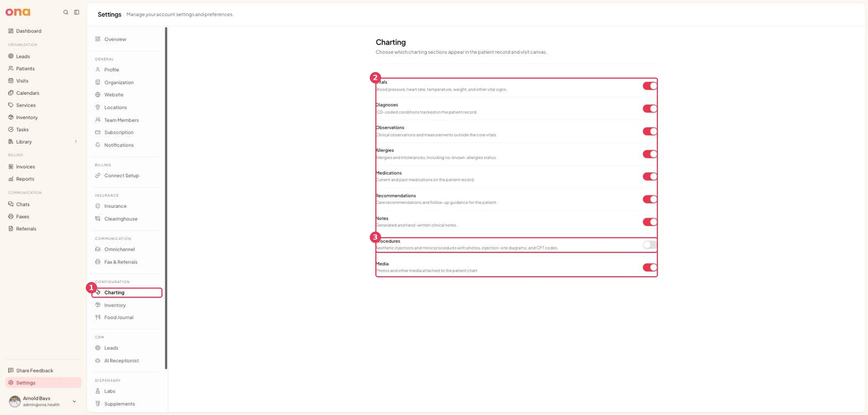The height and width of the screenshot is (415, 868).
Task: Click the Labs flask icon
Action: (x=98, y=391)
